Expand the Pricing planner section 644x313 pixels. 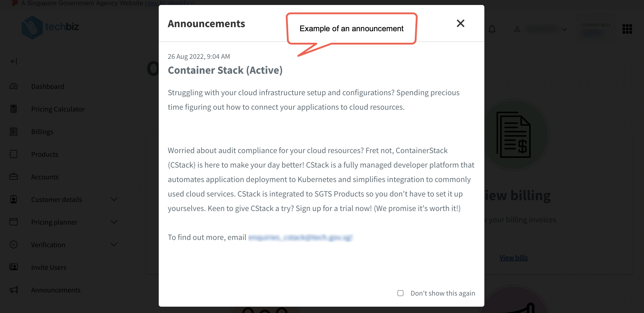pyautogui.click(x=114, y=222)
